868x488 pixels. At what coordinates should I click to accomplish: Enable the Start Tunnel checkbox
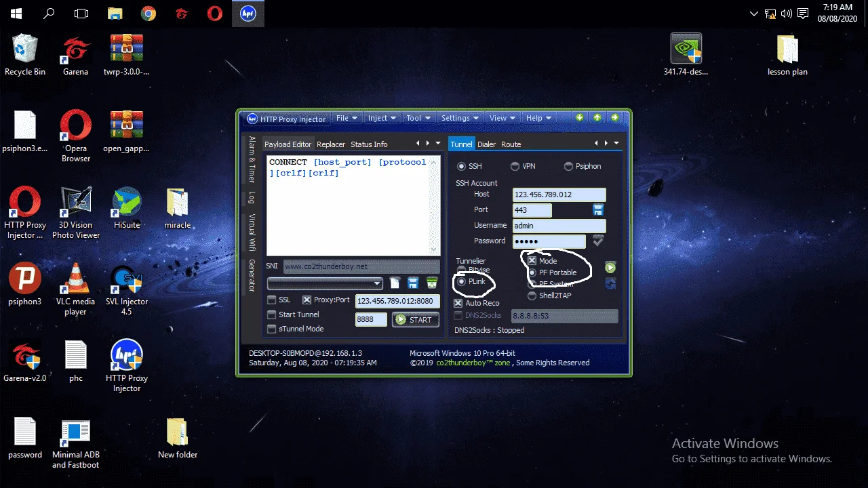coord(272,314)
